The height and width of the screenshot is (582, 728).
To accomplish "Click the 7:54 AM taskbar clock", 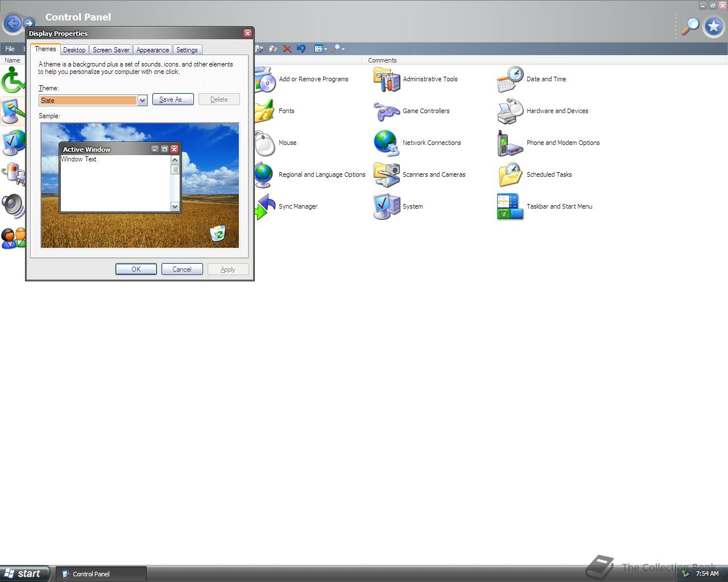I will point(708,573).
